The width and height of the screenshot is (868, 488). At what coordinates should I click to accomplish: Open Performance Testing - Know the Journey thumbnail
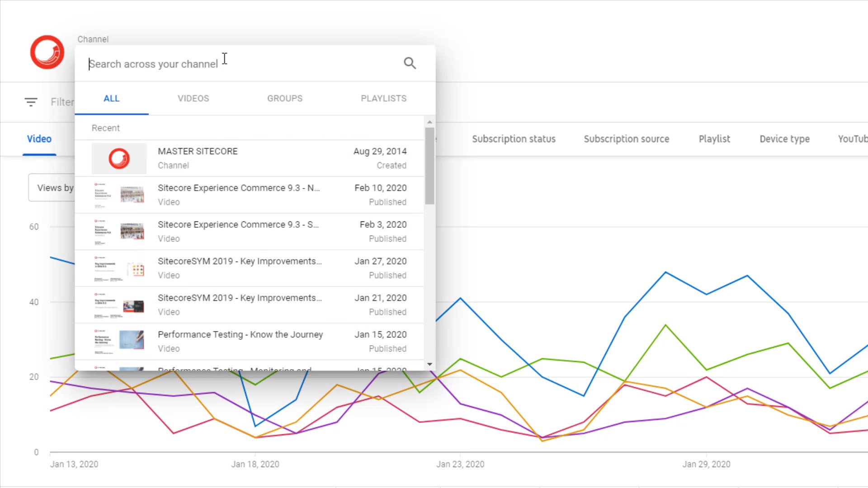coord(119,342)
